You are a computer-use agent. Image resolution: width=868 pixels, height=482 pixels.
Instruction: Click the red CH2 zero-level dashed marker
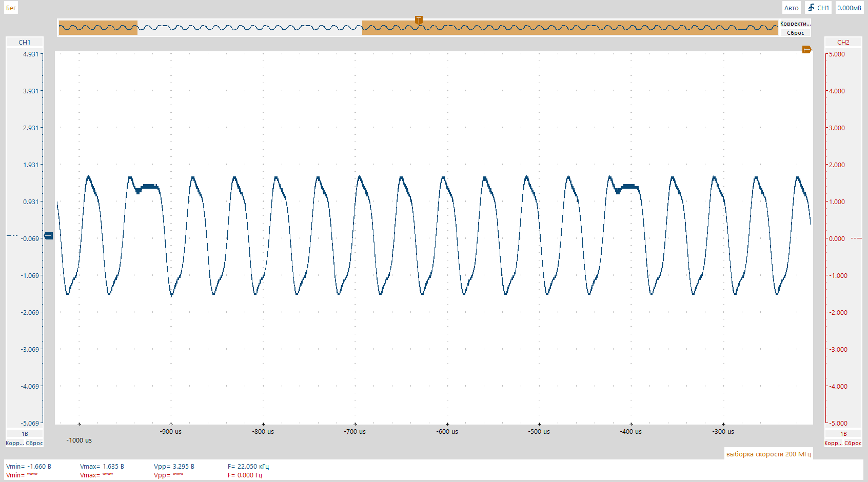(856, 238)
